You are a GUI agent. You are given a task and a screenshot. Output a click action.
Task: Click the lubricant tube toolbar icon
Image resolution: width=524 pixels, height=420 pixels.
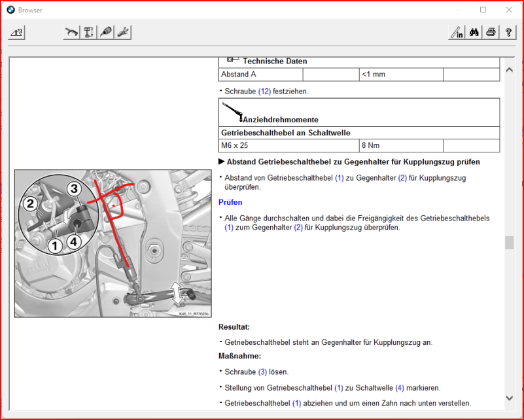coord(106,32)
